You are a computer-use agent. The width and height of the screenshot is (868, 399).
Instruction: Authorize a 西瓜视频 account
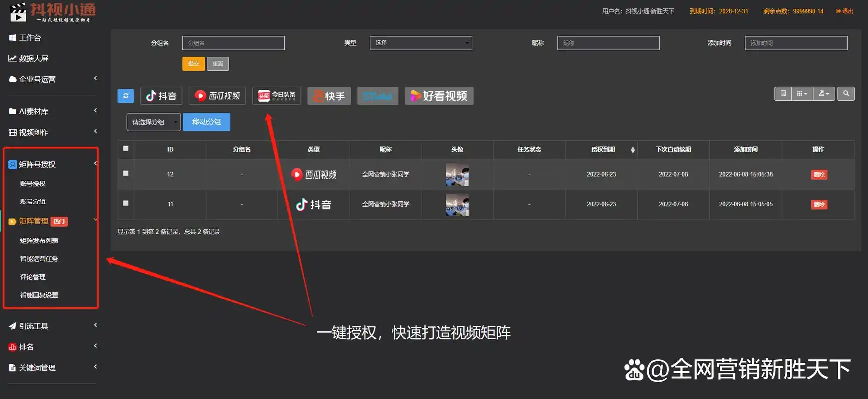pos(217,96)
